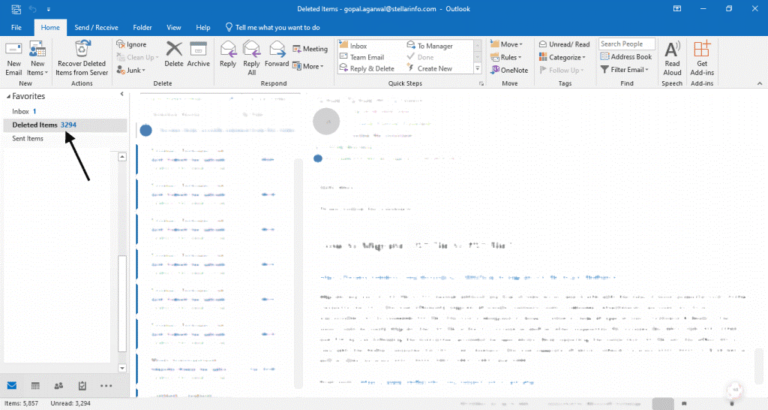Reply with a Meeting
This screenshot has width=768, height=410.
click(310, 48)
